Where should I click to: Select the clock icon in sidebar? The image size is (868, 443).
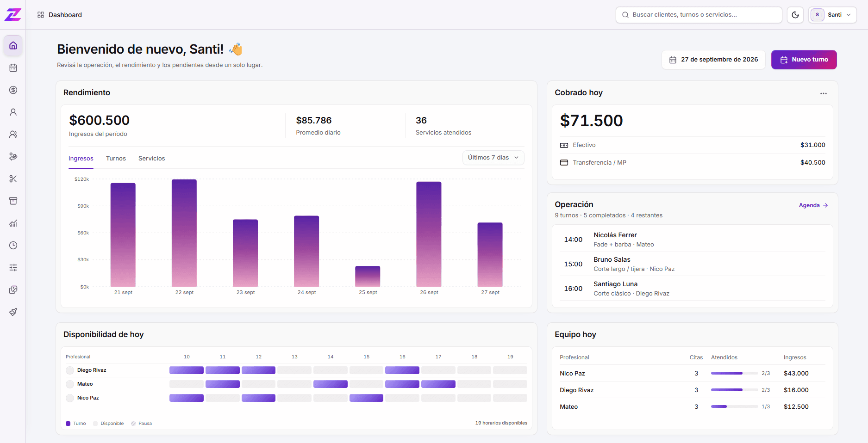click(x=13, y=246)
